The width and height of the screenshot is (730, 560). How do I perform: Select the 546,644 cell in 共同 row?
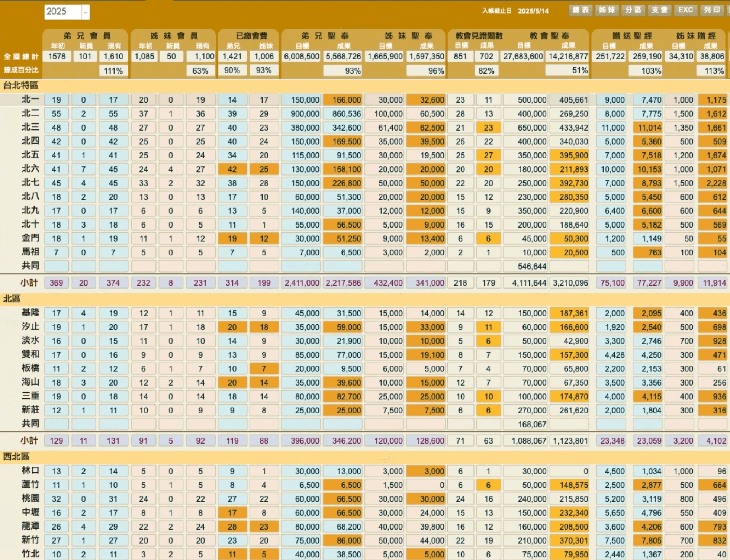click(x=525, y=266)
